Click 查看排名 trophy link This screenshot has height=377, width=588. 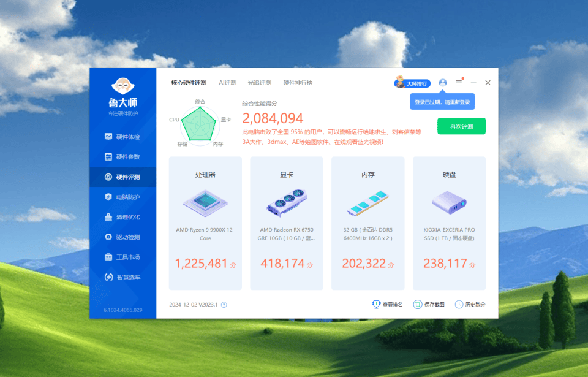click(388, 305)
